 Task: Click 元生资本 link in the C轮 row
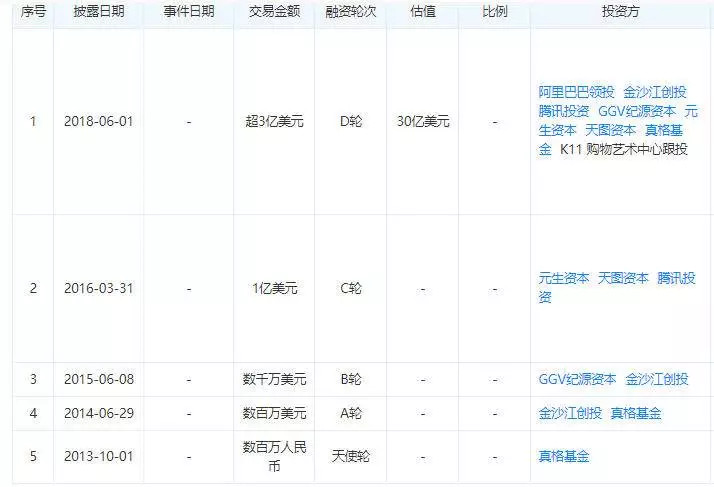point(564,278)
